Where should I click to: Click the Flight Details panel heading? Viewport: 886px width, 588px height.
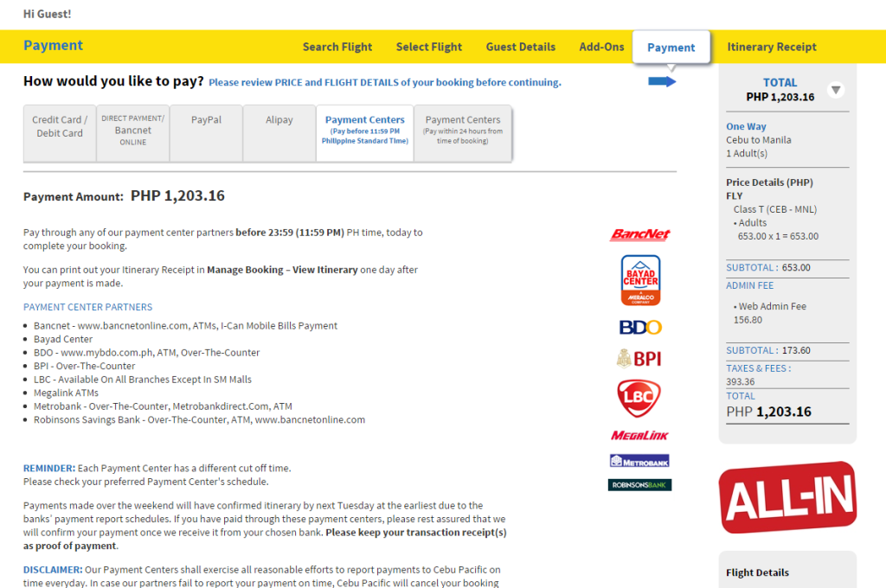757,572
